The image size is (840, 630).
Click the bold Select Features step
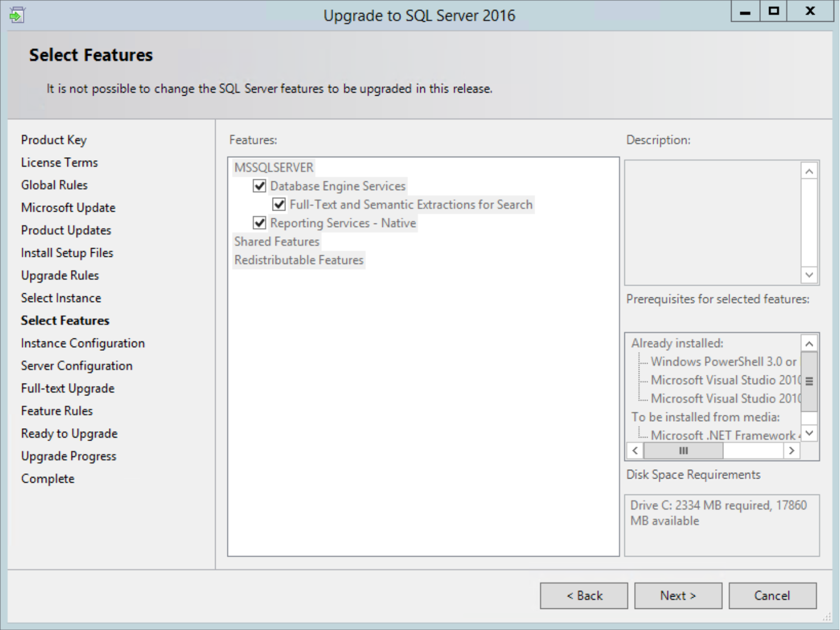pos(65,321)
